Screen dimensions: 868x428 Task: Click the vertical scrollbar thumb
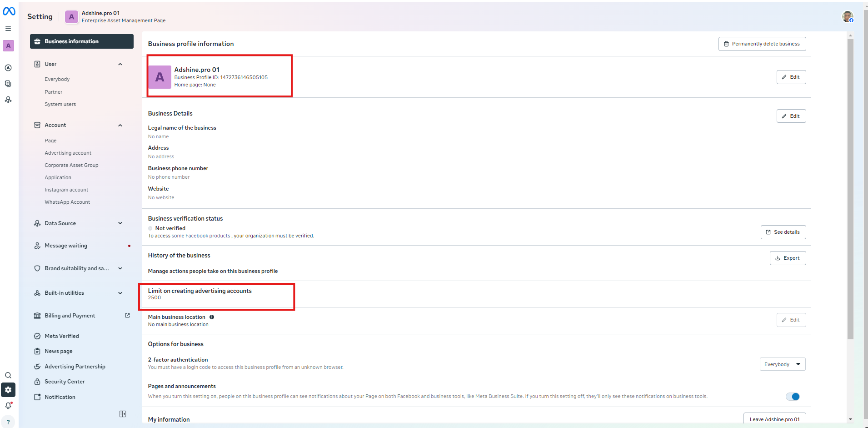tap(850, 189)
